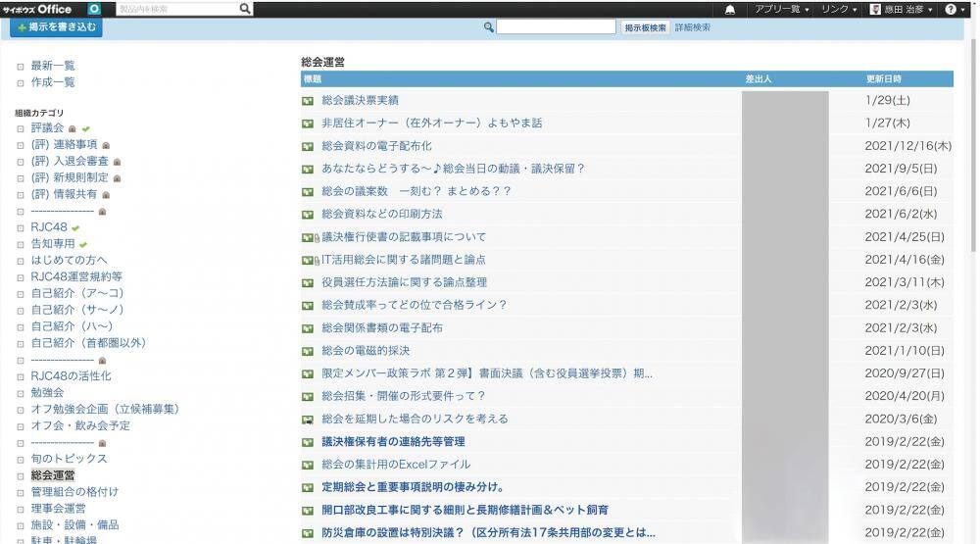
Task: Open the notification bell
Action: pyautogui.click(x=729, y=10)
